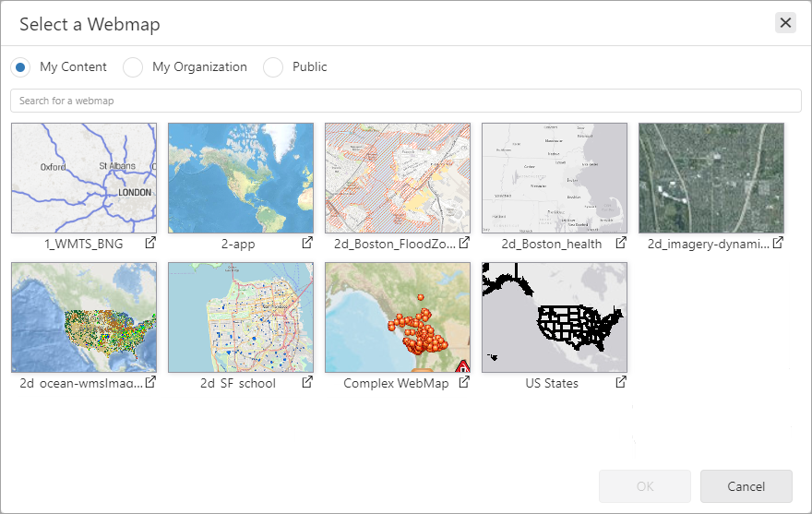Click the disabled OK button
Viewport: 812px width, 514px height.
pyautogui.click(x=645, y=486)
